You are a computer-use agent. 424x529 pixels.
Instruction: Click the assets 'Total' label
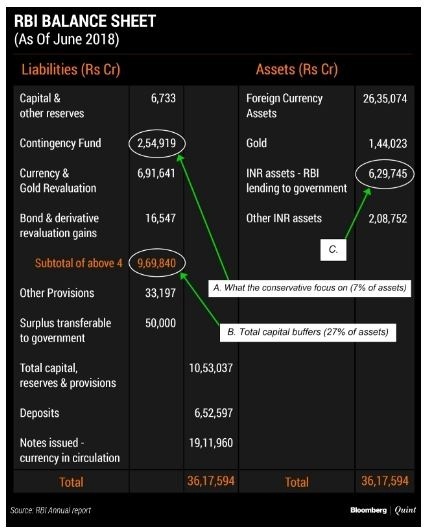pyautogui.click(x=297, y=482)
